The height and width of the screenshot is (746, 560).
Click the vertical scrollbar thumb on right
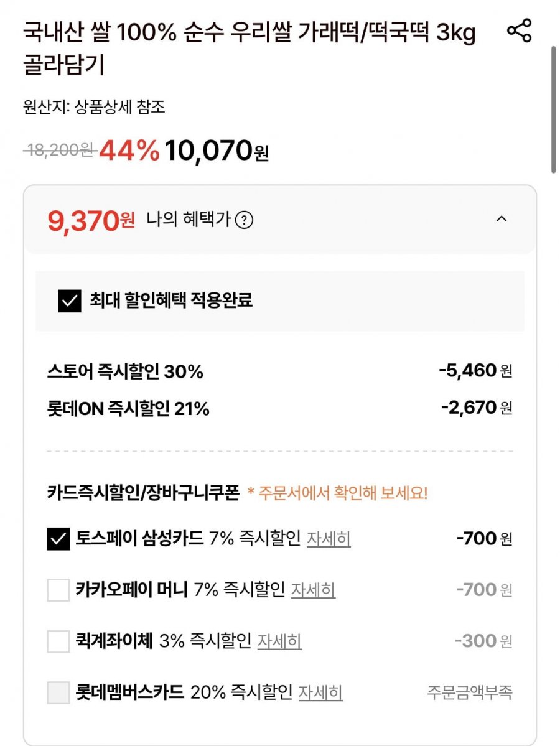(553, 110)
